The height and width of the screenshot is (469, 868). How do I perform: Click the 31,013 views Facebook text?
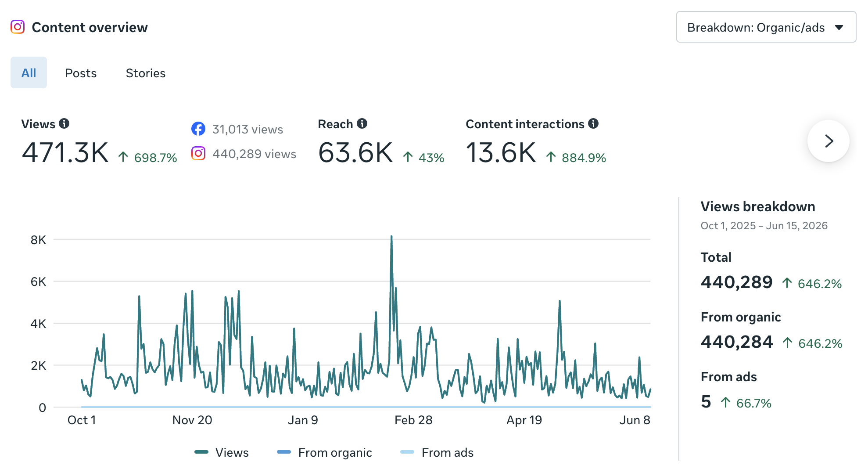[247, 129]
